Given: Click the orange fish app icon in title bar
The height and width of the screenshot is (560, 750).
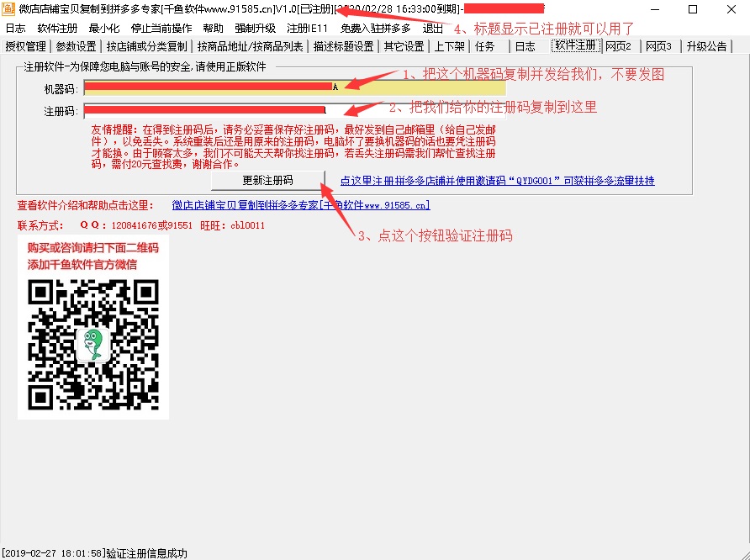Looking at the screenshot, I should pyautogui.click(x=8, y=8).
